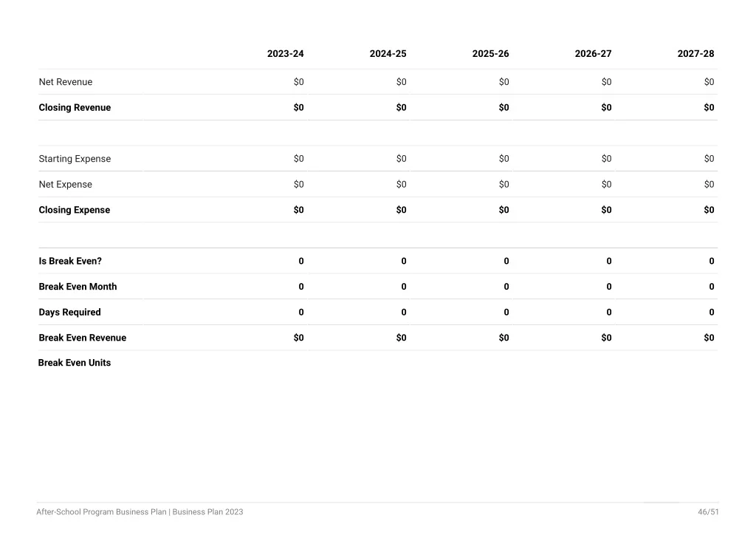This screenshot has height=535, width=756.
Task: Click Break Even Revenue value for 2025-26
Action: [x=504, y=338]
